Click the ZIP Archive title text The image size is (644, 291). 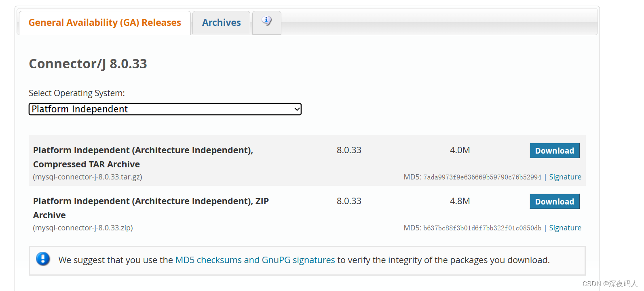[151, 208]
